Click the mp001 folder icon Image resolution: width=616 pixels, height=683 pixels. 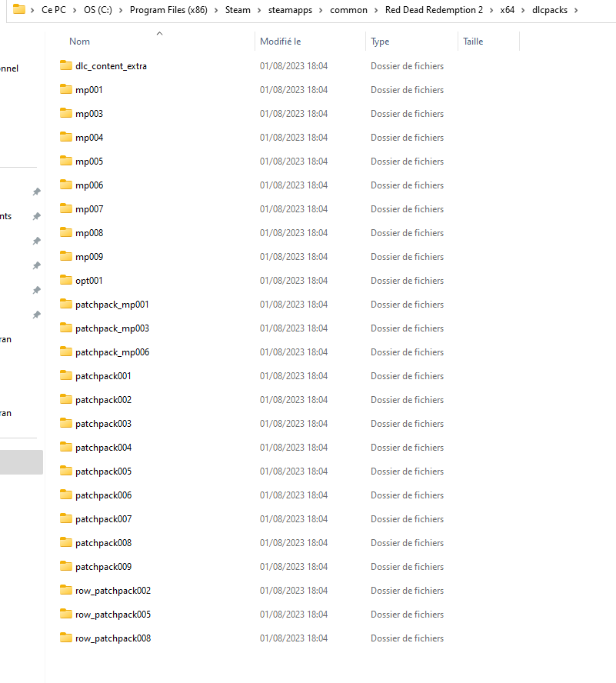click(x=66, y=89)
